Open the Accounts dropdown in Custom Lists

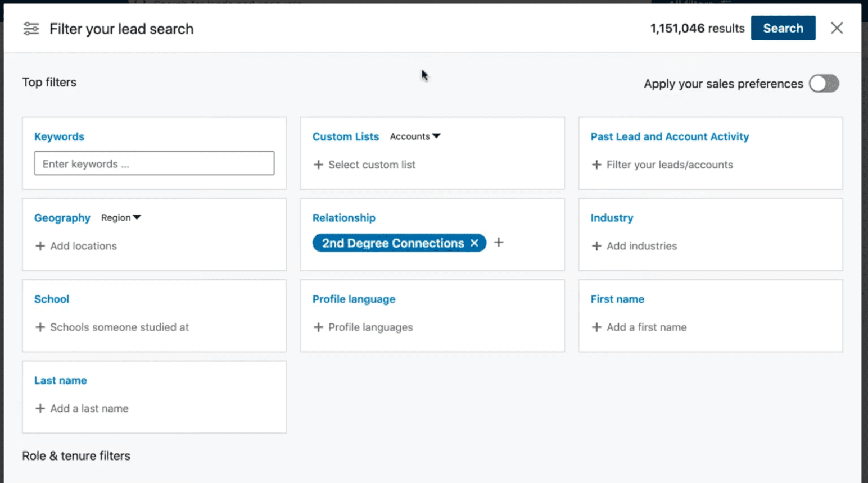(x=415, y=136)
